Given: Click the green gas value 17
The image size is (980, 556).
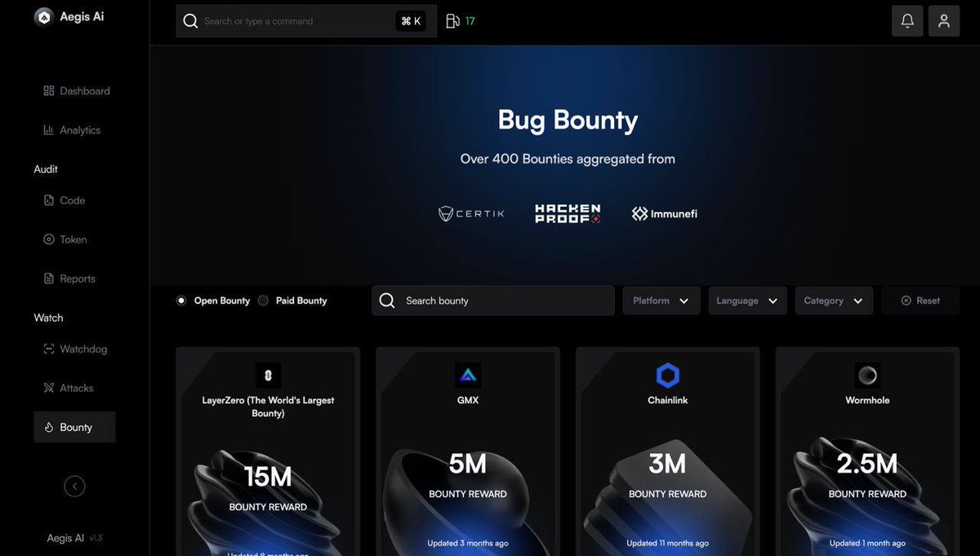Looking at the screenshot, I should coord(470,21).
